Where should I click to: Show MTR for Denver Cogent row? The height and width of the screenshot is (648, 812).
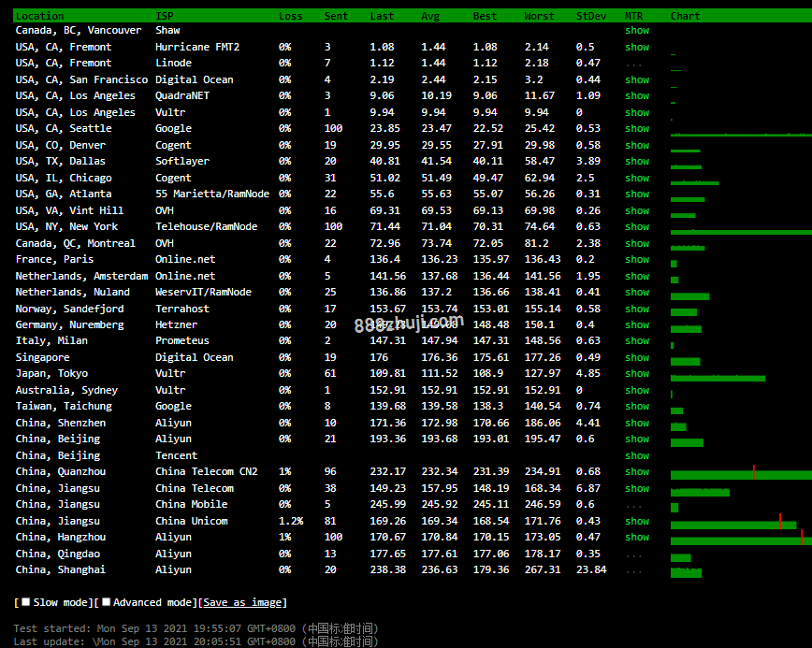pyautogui.click(x=637, y=146)
